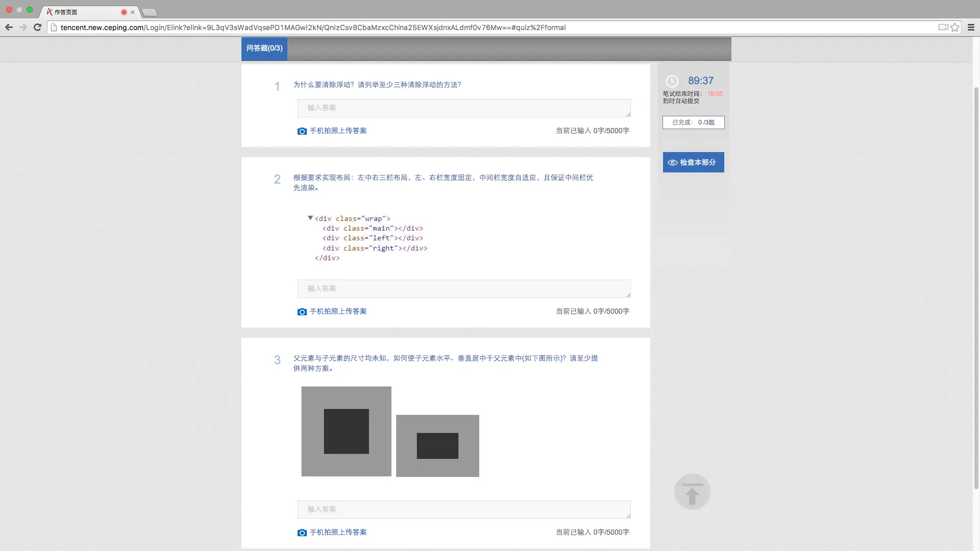Collapse the div class wrap triangle
The image size is (980, 551).
click(310, 218)
